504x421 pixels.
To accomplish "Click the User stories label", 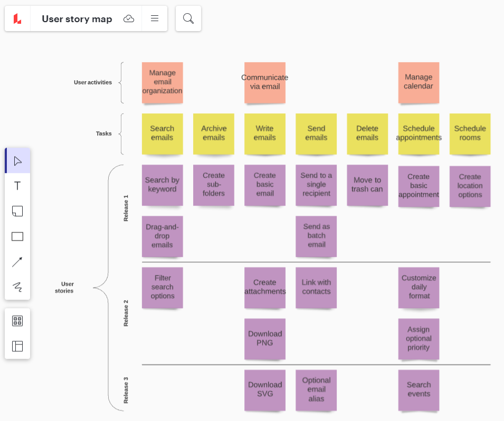I will coord(64,288).
